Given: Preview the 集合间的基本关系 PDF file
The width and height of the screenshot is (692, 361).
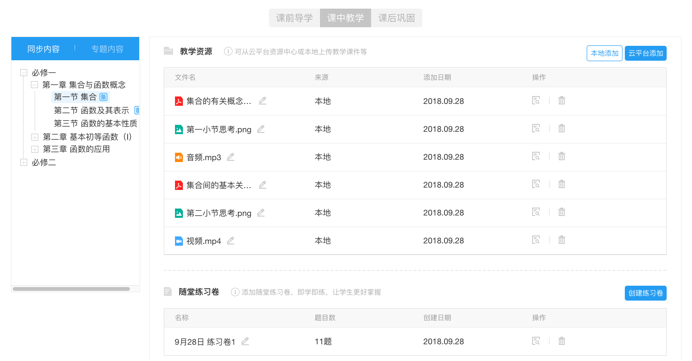Looking at the screenshot, I should 536,184.
